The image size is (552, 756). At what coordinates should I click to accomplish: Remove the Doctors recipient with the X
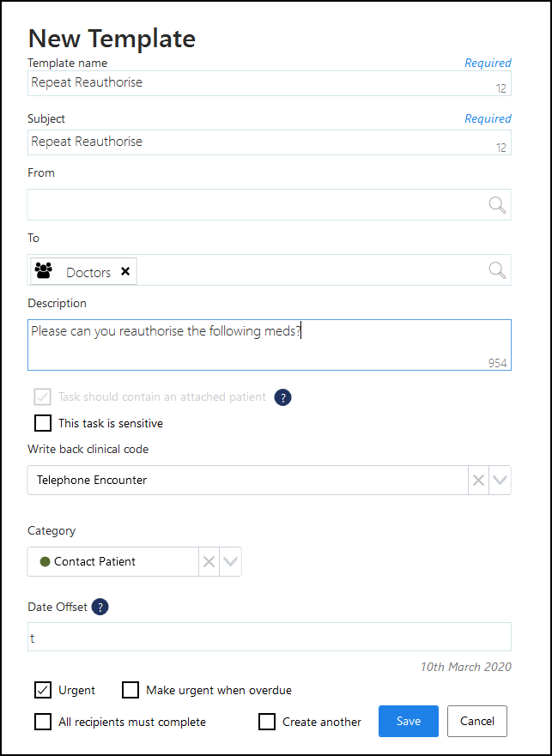[125, 271]
